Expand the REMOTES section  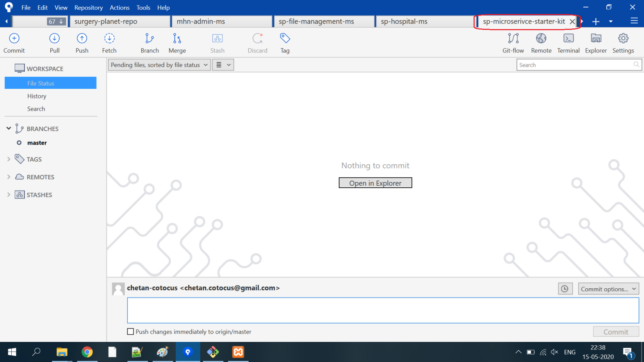pyautogui.click(x=9, y=177)
